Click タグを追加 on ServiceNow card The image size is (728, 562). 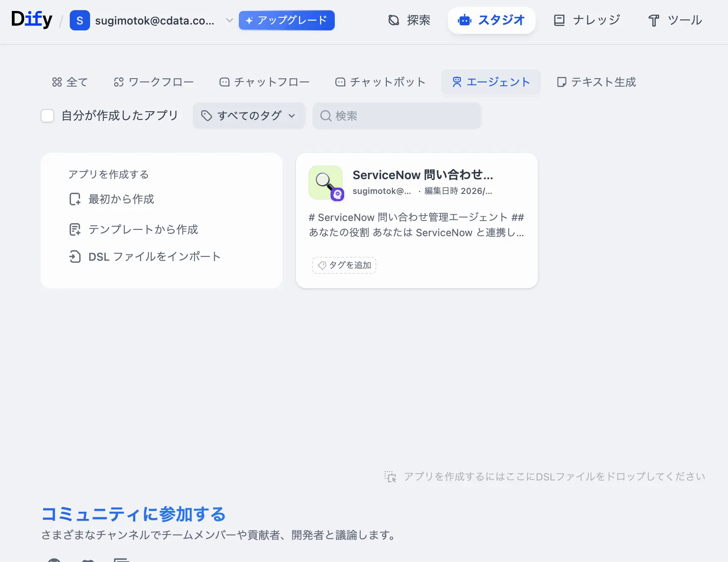coord(344,265)
